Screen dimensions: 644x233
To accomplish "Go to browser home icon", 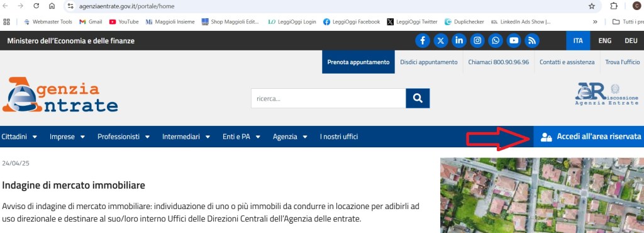I will tap(52, 6).
